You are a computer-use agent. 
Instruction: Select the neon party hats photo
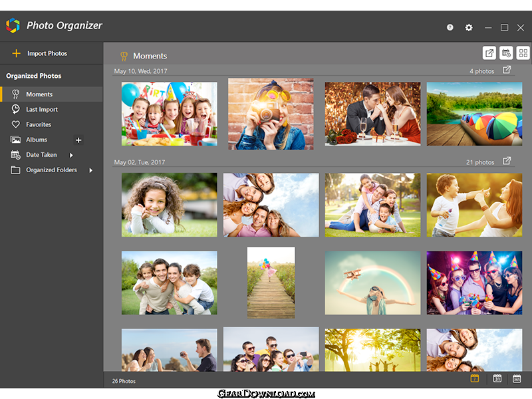click(x=474, y=283)
